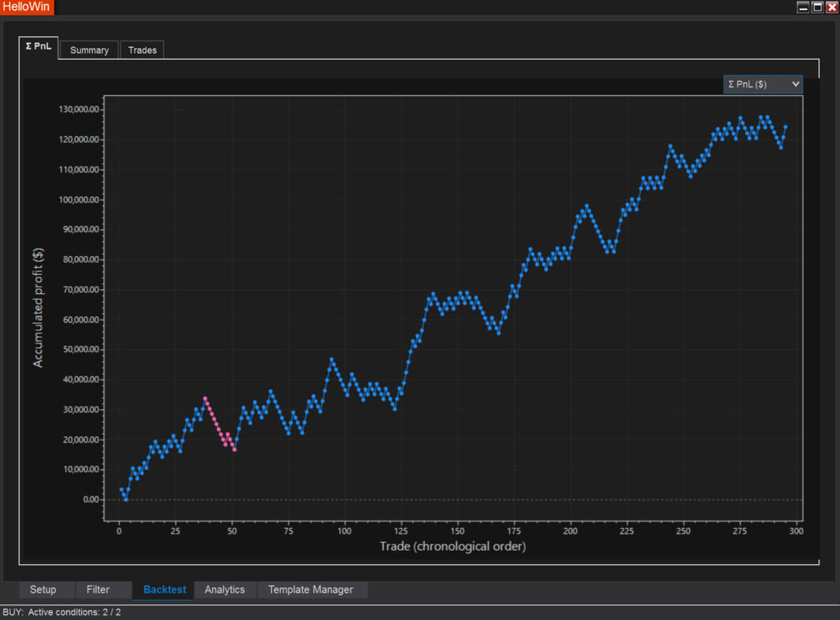
Task: Open the Trades tab
Action: 142,50
